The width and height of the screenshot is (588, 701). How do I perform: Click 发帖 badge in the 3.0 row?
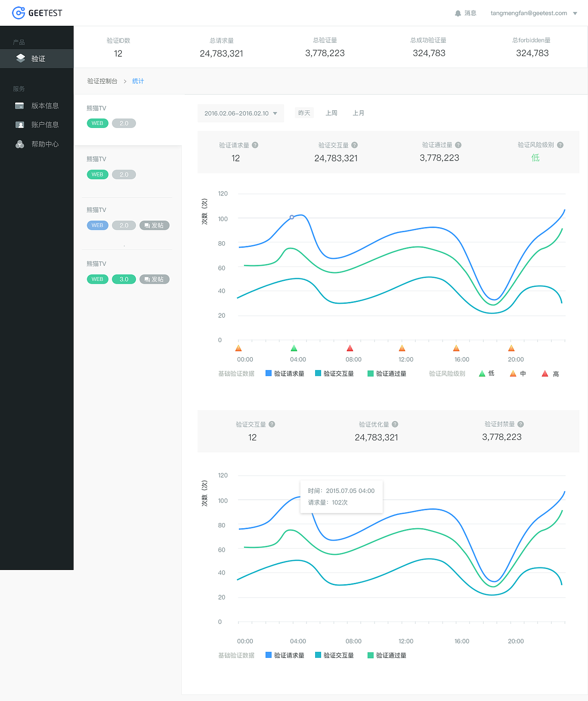point(154,279)
